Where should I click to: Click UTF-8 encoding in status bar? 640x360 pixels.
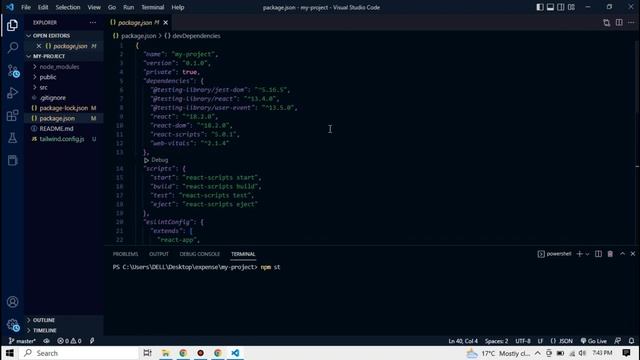click(523, 341)
